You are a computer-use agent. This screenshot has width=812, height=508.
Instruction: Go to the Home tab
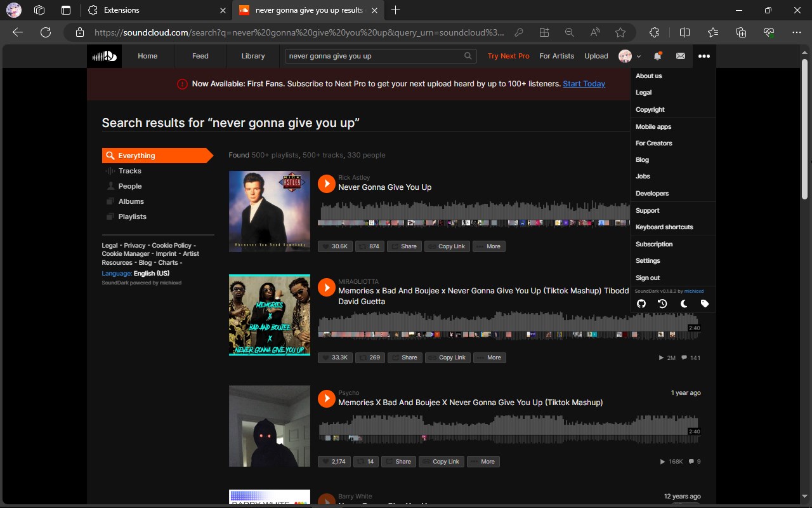tap(148, 56)
